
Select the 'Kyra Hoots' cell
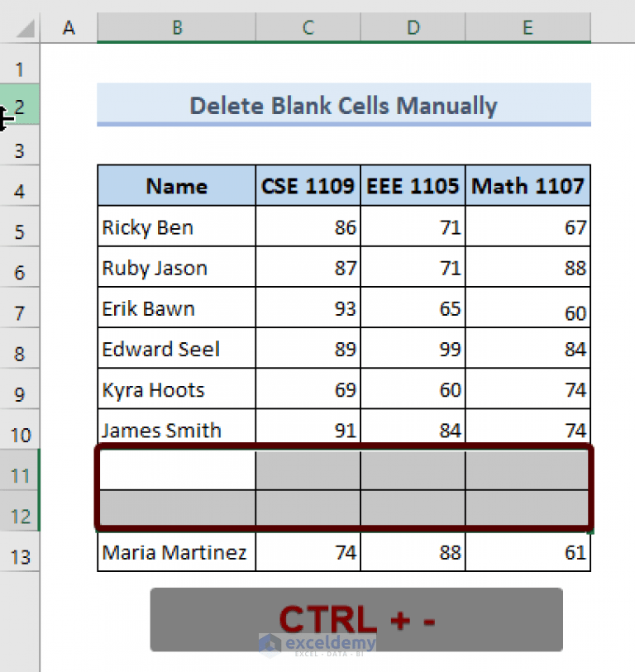176,388
